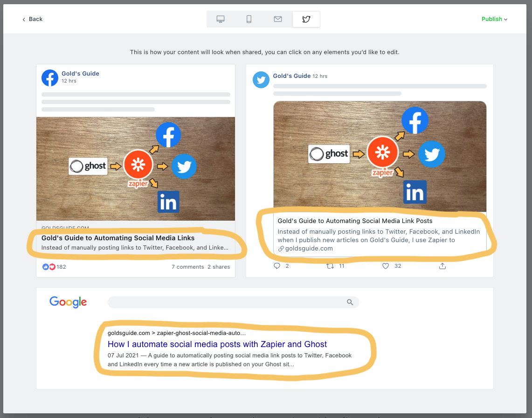Click Gold's Guide name on Twitter card
532x418 pixels.
point(292,76)
